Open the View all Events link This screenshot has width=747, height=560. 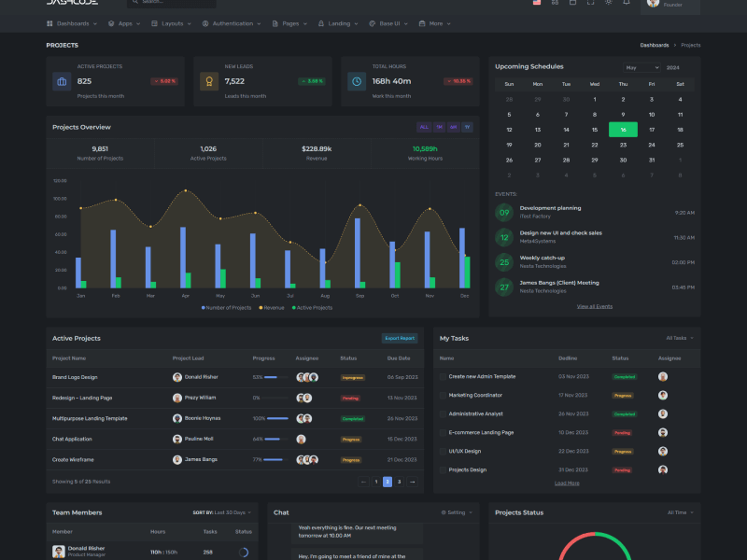pos(594,306)
